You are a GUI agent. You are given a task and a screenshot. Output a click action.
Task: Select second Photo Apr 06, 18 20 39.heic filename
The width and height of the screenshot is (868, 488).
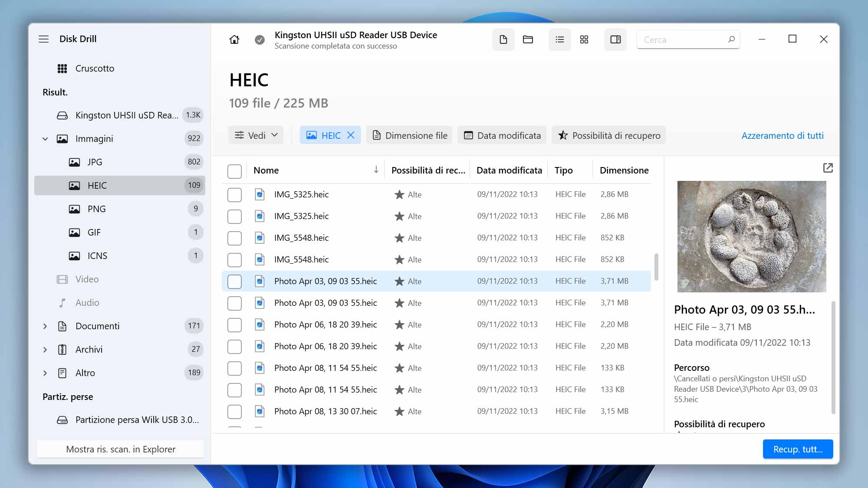pos(325,346)
